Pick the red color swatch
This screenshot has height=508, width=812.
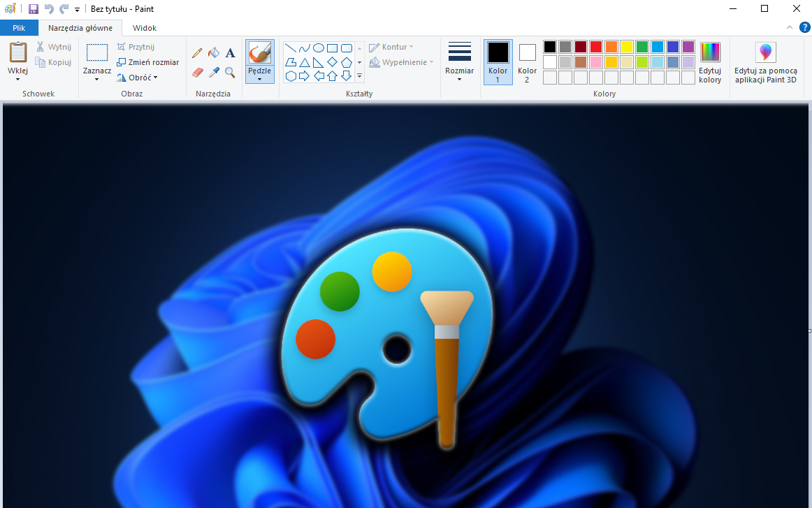595,47
